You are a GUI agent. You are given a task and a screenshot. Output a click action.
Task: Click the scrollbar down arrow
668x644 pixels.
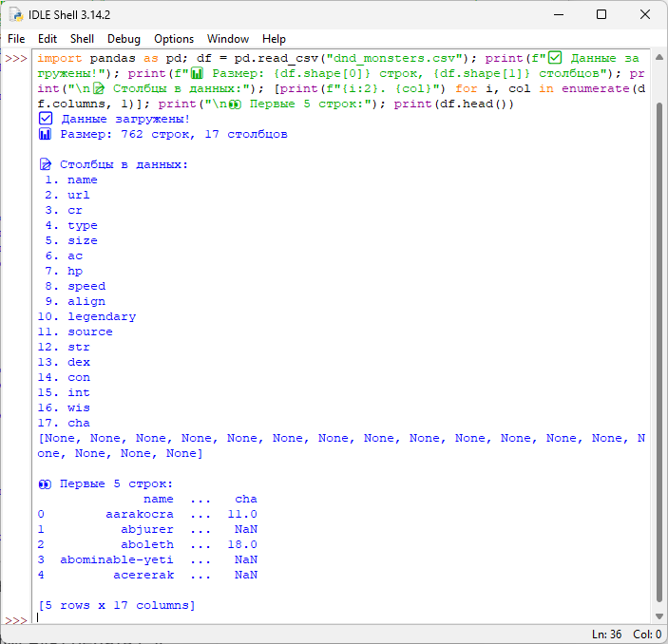point(658,616)
